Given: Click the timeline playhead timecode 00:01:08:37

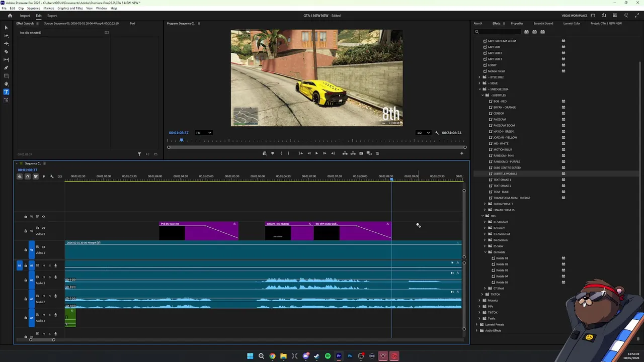Looking at the screenshot, I should coord(28,170).
